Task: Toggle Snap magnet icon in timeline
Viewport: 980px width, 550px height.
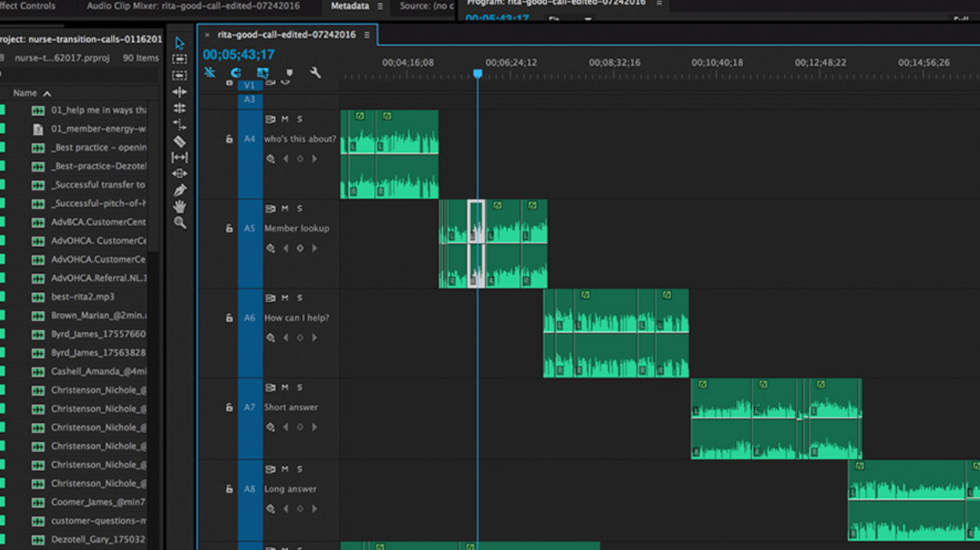Action: point(235,73)
